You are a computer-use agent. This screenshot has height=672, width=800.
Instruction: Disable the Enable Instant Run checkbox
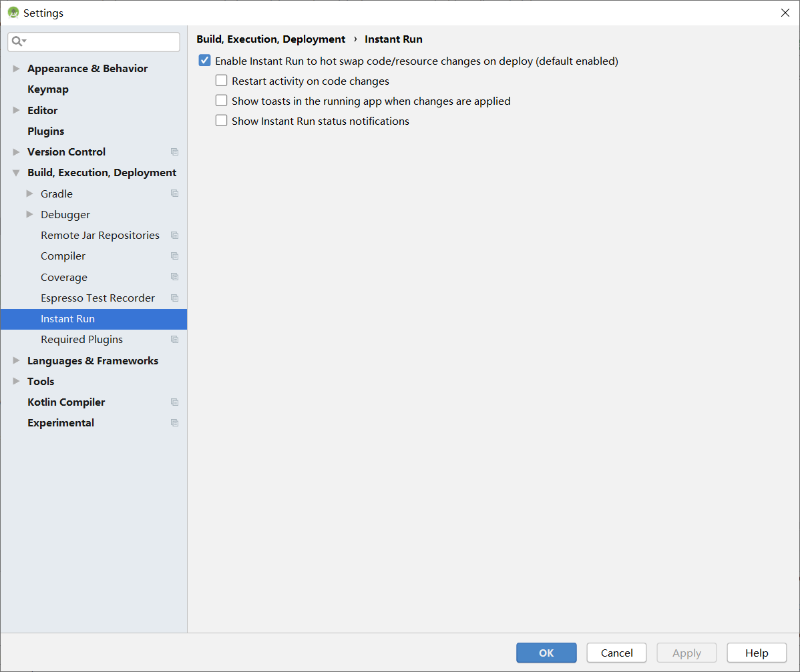pyautogui.click(x=204, y=61)
